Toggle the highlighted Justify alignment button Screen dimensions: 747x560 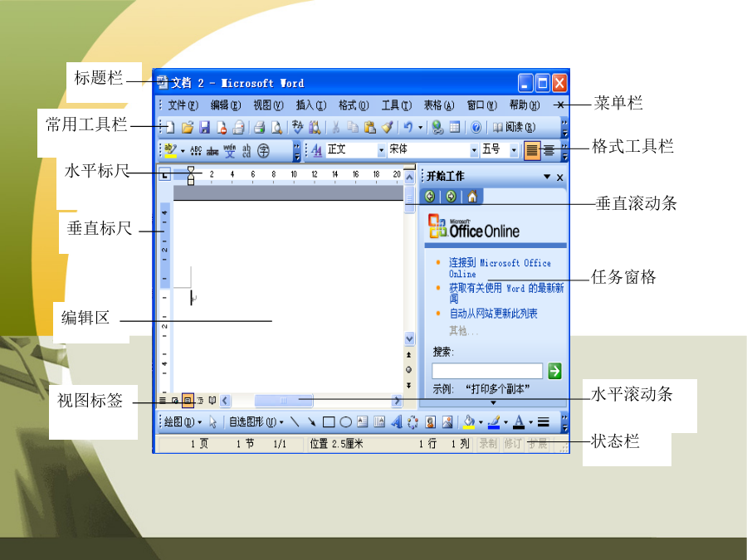(532, 151)
